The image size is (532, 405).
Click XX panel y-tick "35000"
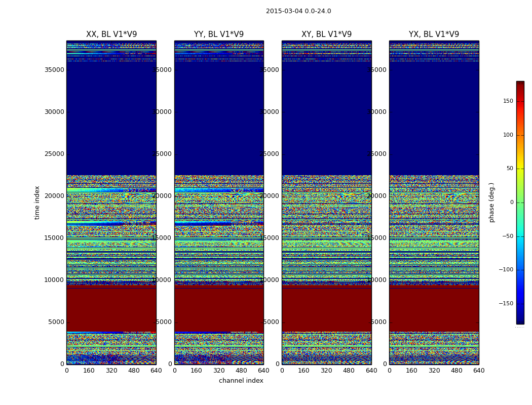click(x=54, y=70)
